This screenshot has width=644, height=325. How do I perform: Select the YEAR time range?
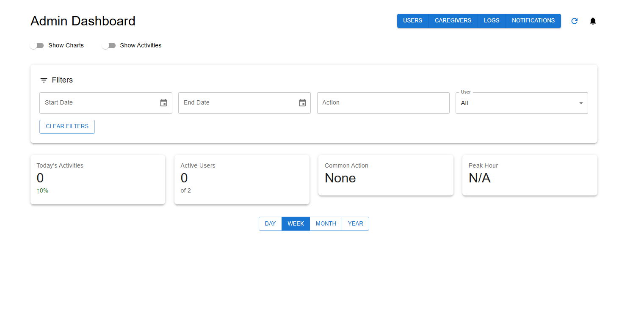pyautogui.click(x=355, y=223)
